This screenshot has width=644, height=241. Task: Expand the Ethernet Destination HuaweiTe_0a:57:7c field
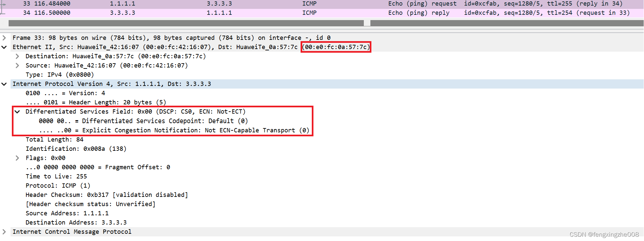pyautogui.click(x=17, y=56)
